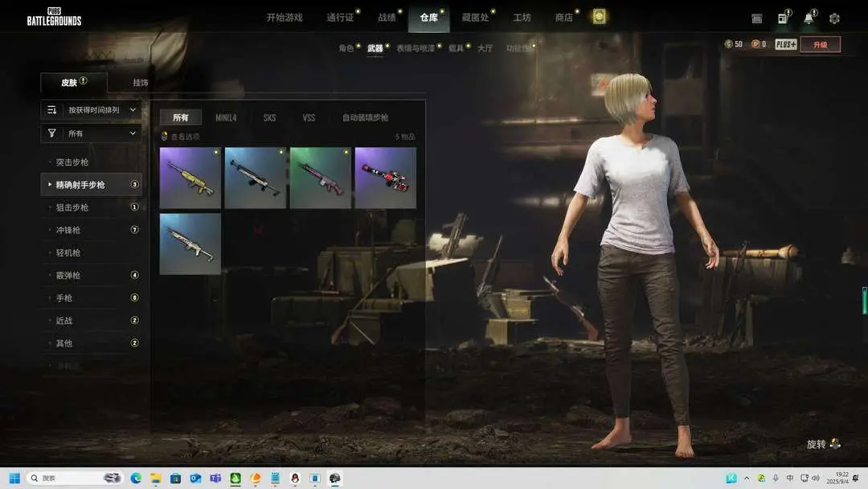This screenshot has height=489, width=868.
Task: Open the notifications bell icon
Action: [x=809, y=18]
